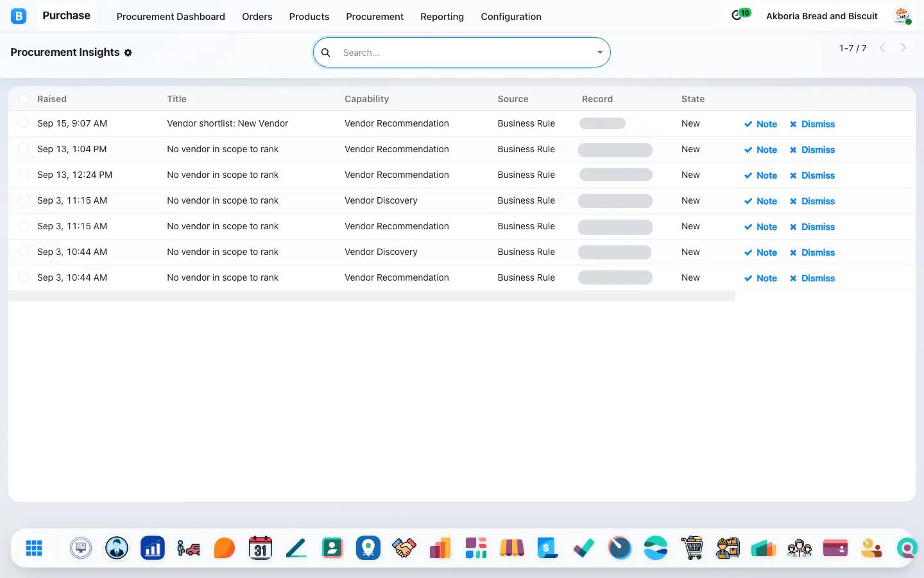Focus the Search input field

coord(465,53)
